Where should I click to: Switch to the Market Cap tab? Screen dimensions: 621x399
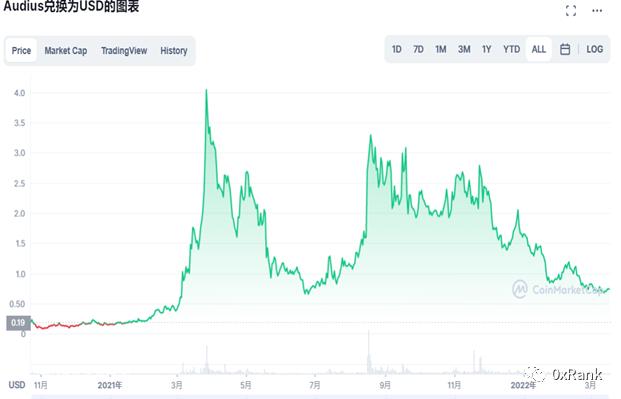66,50
